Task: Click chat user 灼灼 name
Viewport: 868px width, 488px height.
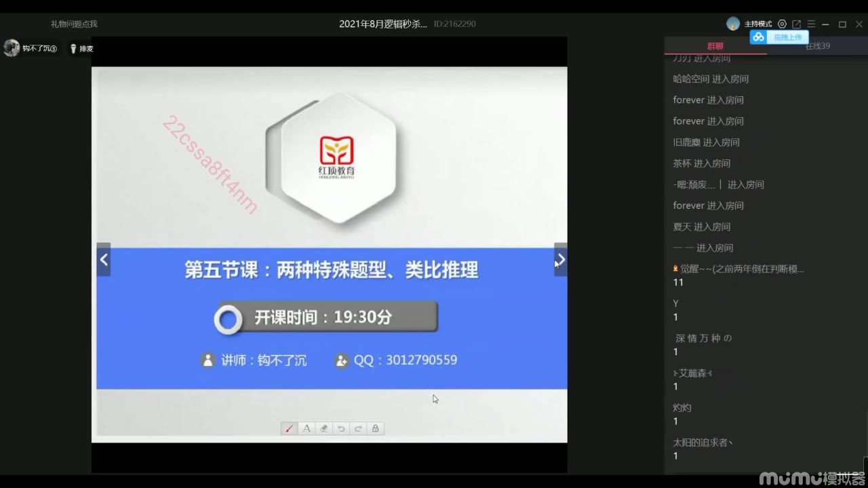Action: (682, 408)
